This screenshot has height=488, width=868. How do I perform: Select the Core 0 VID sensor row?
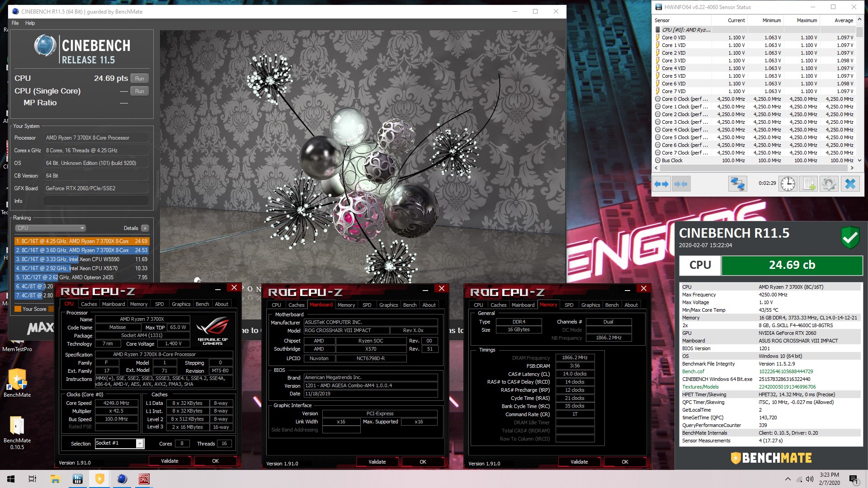coord(755,38)
